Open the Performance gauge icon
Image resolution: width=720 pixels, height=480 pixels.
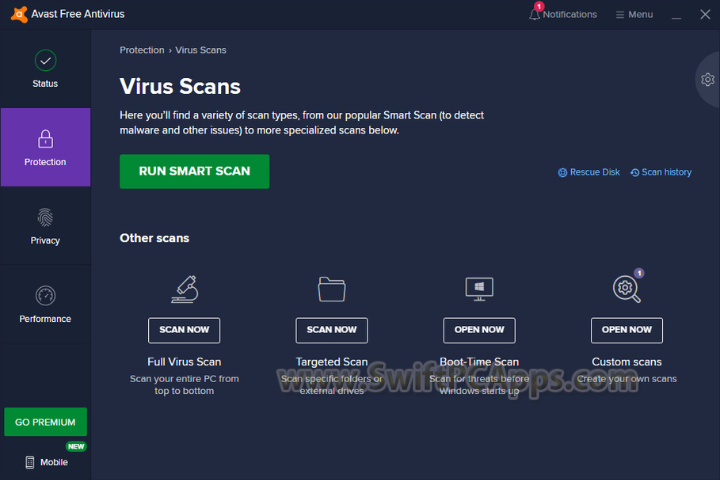pos(45,295)
